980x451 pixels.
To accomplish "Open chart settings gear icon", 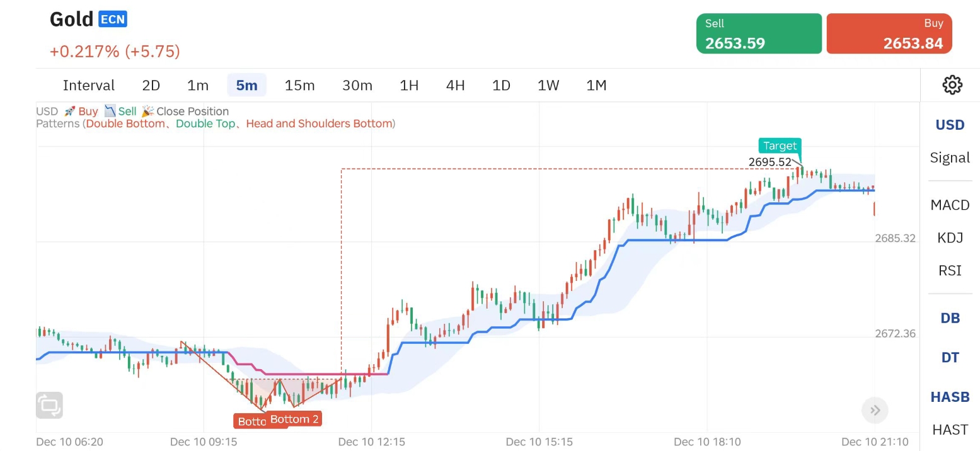I will (952, 85).
